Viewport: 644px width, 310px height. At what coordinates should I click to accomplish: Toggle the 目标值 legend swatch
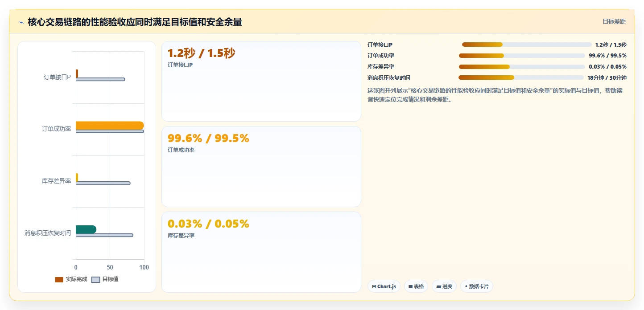(95, 280)
